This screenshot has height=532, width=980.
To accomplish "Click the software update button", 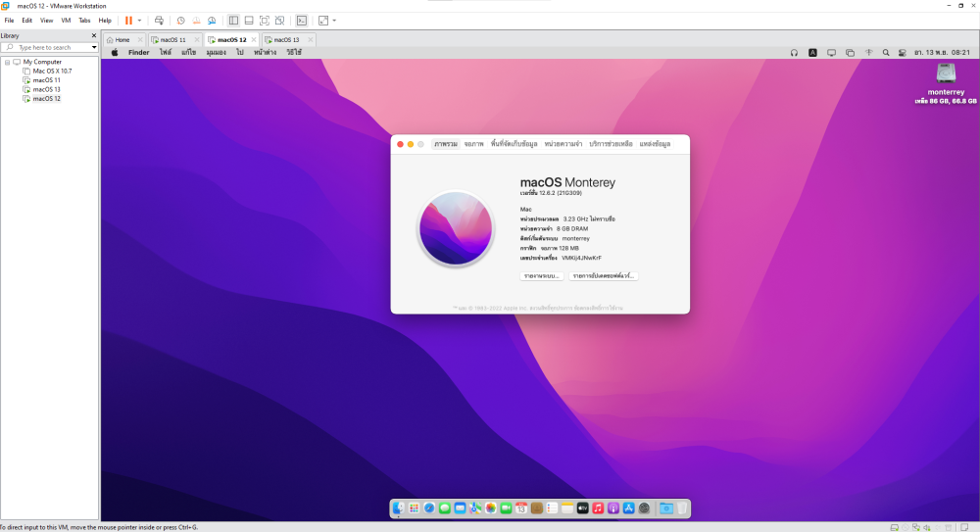I will pyautogui.click(x=603, y=275).
